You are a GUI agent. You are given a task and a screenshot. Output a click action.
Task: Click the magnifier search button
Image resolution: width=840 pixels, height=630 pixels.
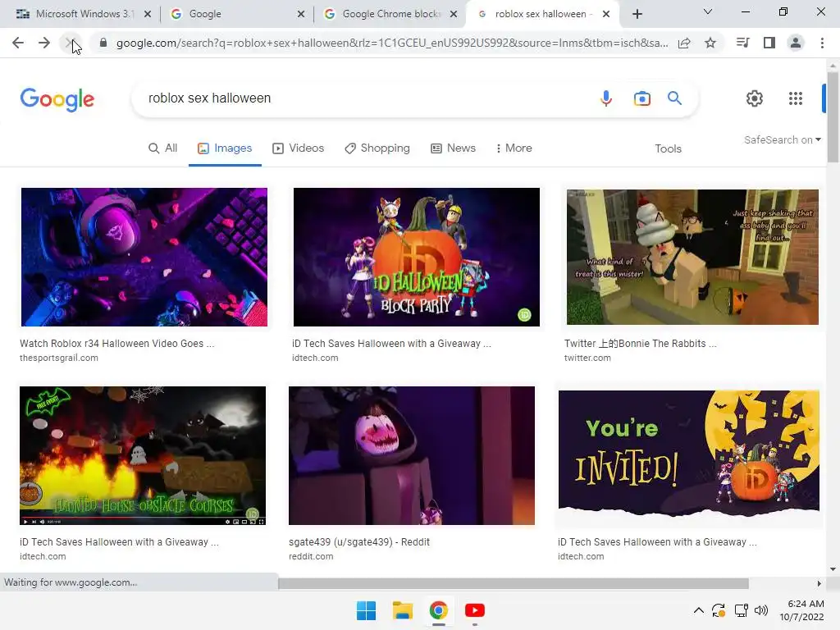(674, 98)
